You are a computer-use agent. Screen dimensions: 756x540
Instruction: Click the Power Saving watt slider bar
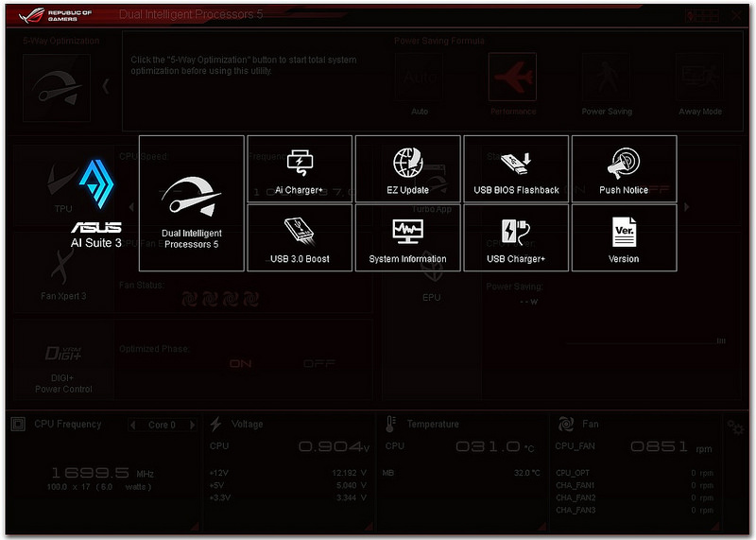click(x=646, y=342)
